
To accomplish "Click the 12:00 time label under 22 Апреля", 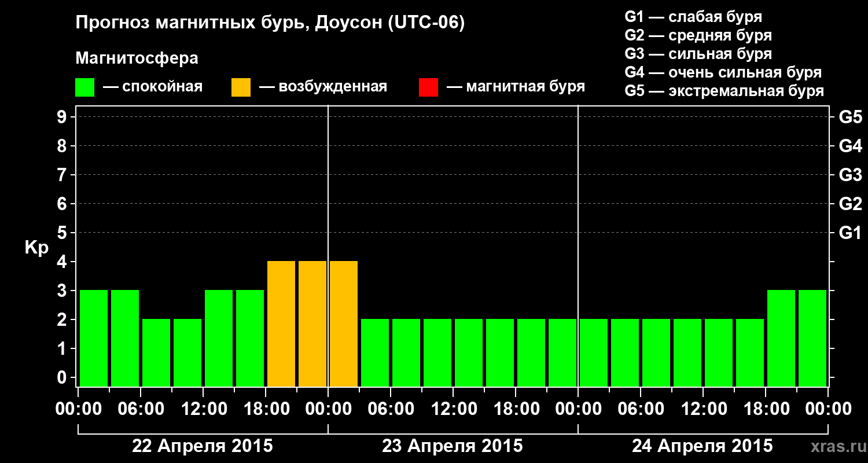I will pos(203,409).
